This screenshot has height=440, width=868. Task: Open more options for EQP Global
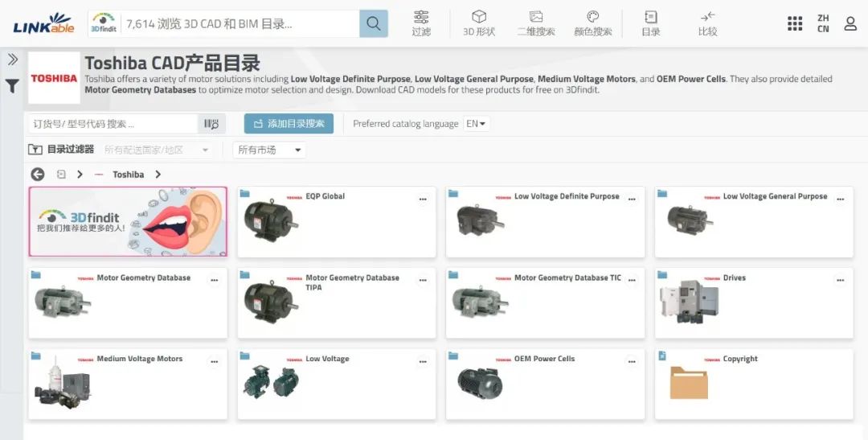click(423, 199)
